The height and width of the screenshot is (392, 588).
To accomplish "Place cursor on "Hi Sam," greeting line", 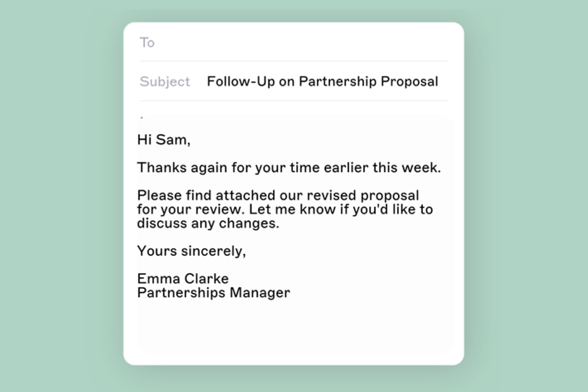I will coord(164,140).
